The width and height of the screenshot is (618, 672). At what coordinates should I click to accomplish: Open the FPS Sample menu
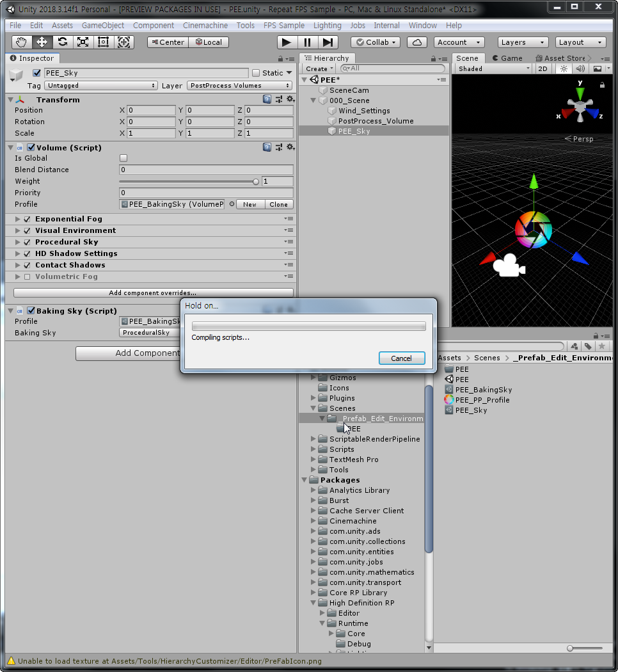pyautogui.click(x=283, y=26)
